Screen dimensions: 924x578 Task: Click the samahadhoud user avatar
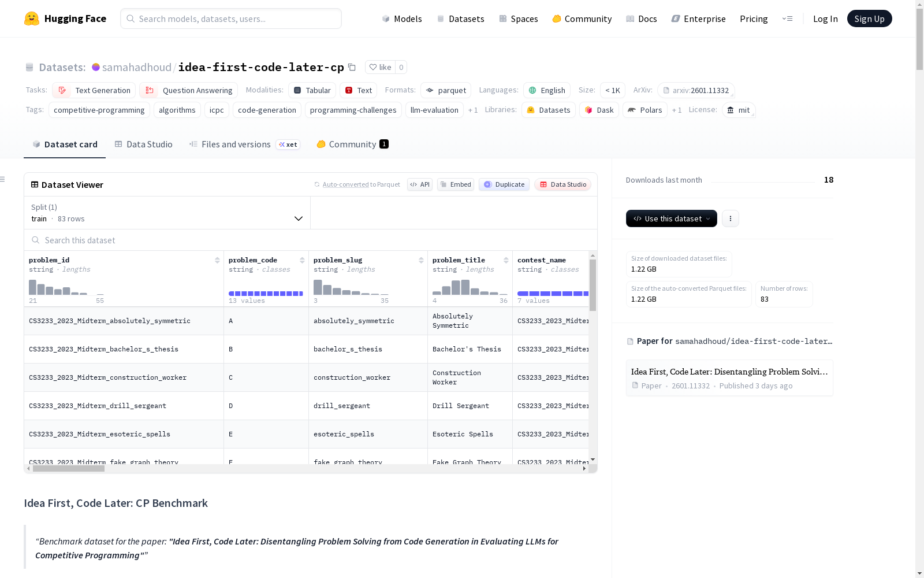coord(96,67)
